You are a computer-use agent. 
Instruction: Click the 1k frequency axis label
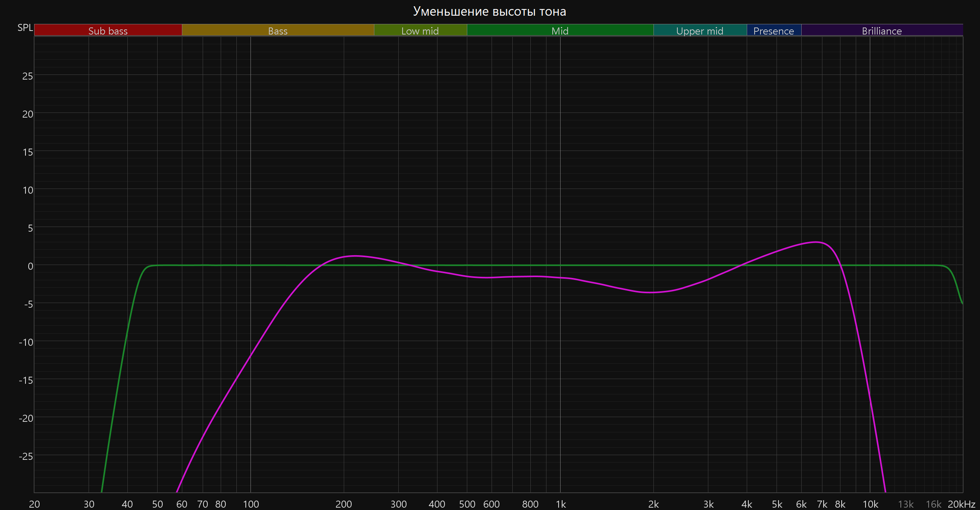tap(561, 504)
